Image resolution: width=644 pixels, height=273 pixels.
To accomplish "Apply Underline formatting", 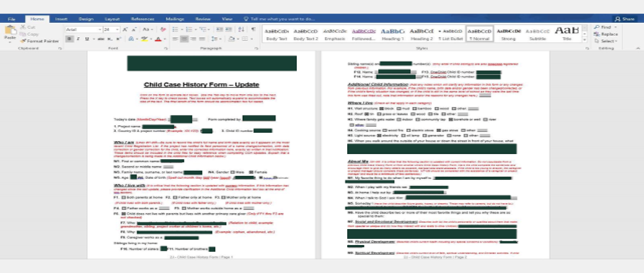I will tap(87, 39).
